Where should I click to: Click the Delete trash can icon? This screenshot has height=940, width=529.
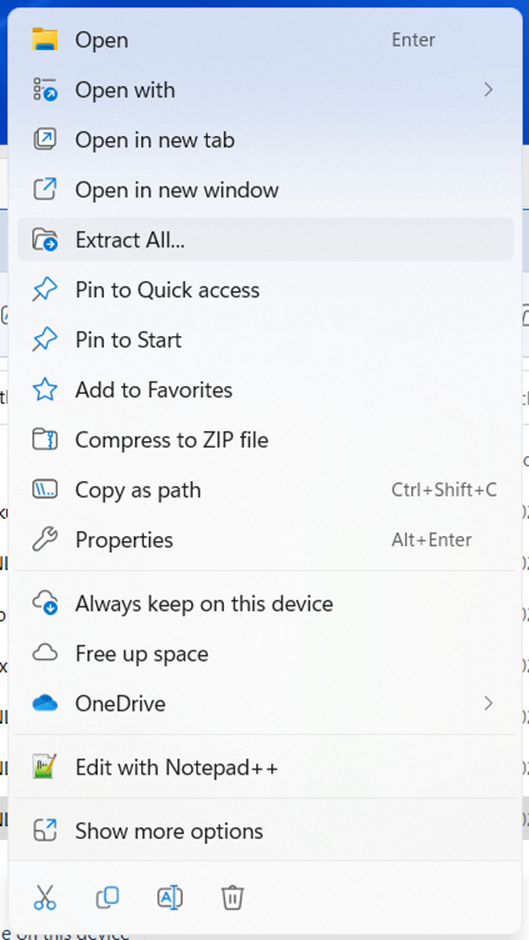click(x=232, y=897)
